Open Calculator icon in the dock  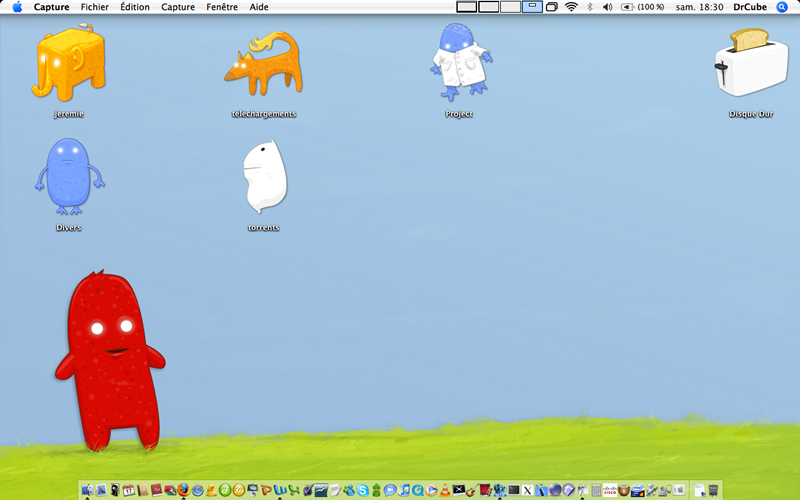pos(596,490)
